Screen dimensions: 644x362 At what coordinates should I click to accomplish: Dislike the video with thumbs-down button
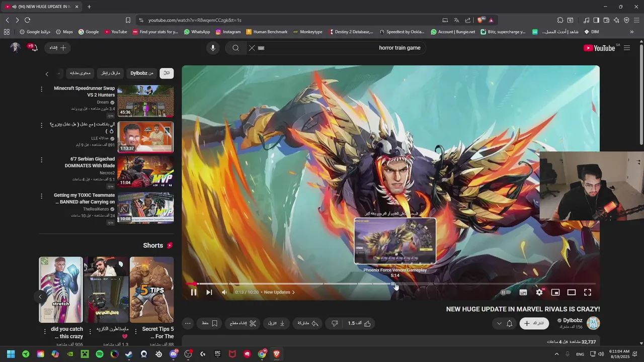click(x=335, y=323)
